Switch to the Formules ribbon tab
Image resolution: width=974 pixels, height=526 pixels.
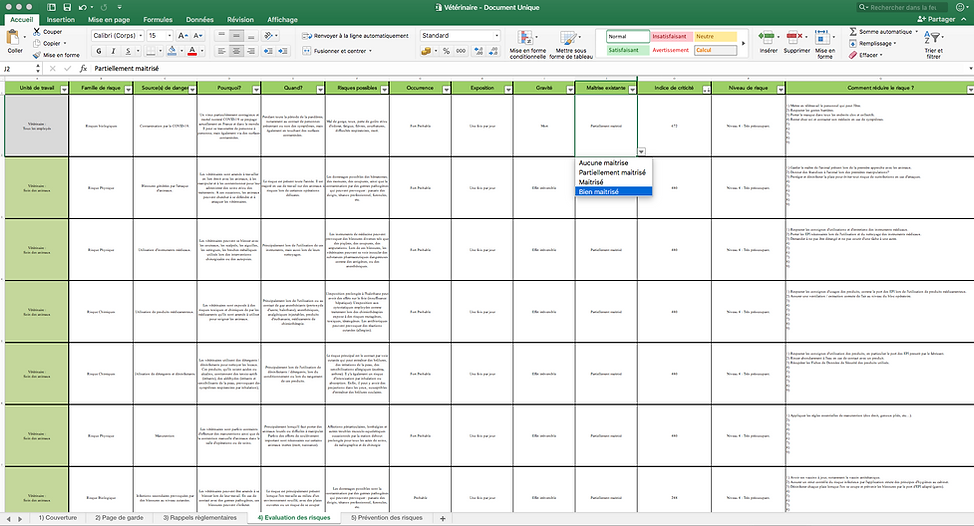158,19
